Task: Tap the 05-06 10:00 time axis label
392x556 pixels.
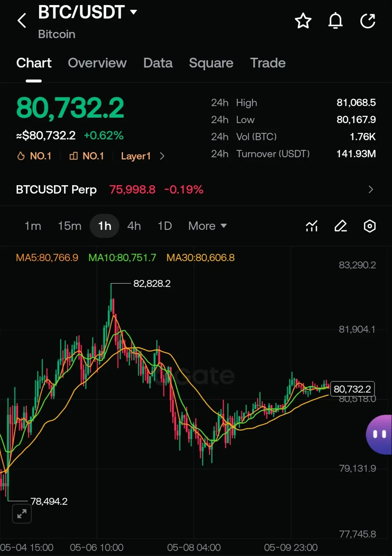Action: point(97,548)
